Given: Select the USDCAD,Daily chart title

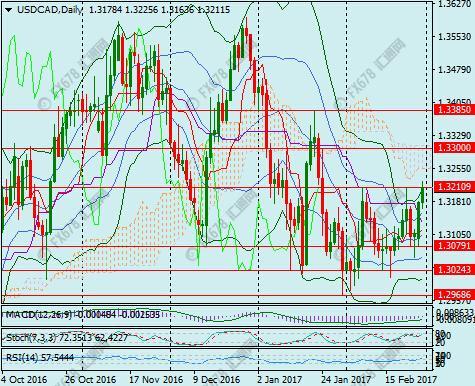Looking at the screenshot, I should pyautogui.click(x=50, y=10).
